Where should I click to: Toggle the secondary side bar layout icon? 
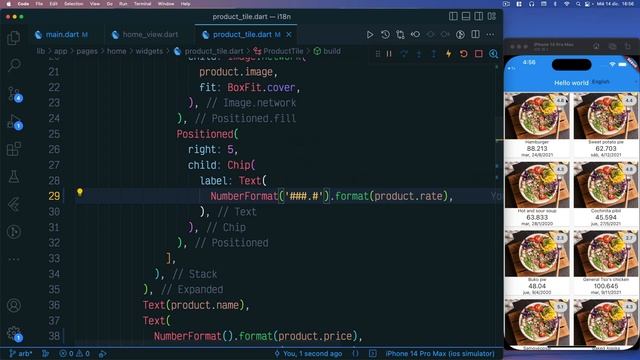pos(479,16)
